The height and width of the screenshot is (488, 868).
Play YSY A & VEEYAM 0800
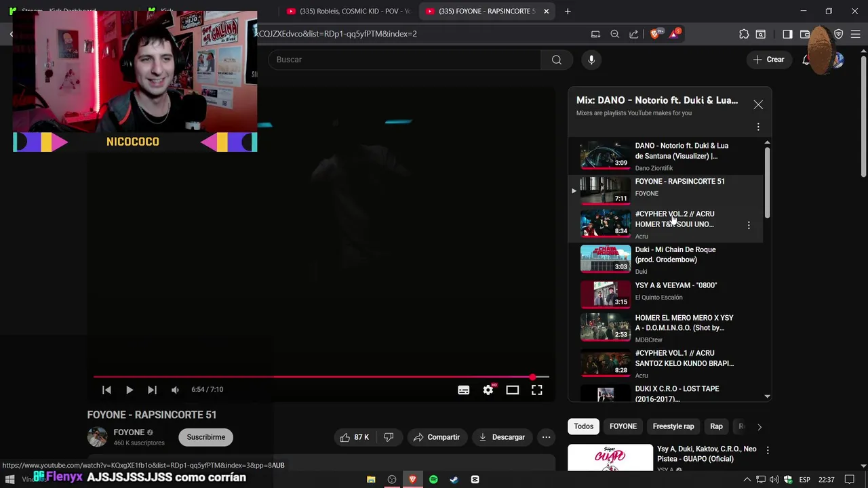click(x=665, y=294)
